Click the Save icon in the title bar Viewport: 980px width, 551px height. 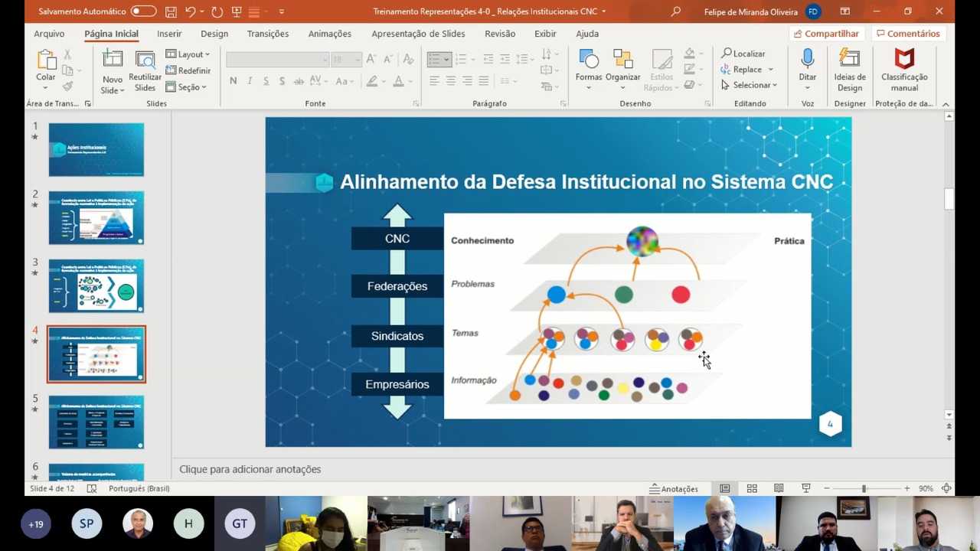click(x=171, y=11)
